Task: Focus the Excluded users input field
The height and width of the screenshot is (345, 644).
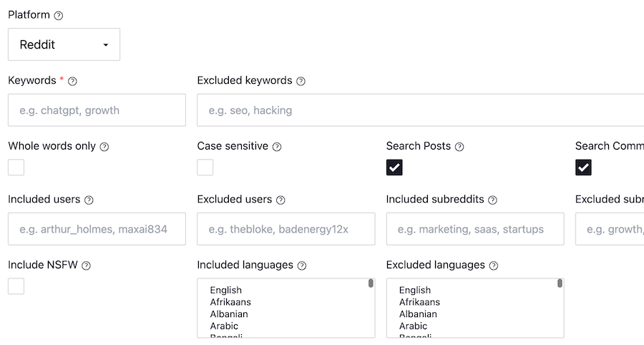Action: [x=286, y=229]
